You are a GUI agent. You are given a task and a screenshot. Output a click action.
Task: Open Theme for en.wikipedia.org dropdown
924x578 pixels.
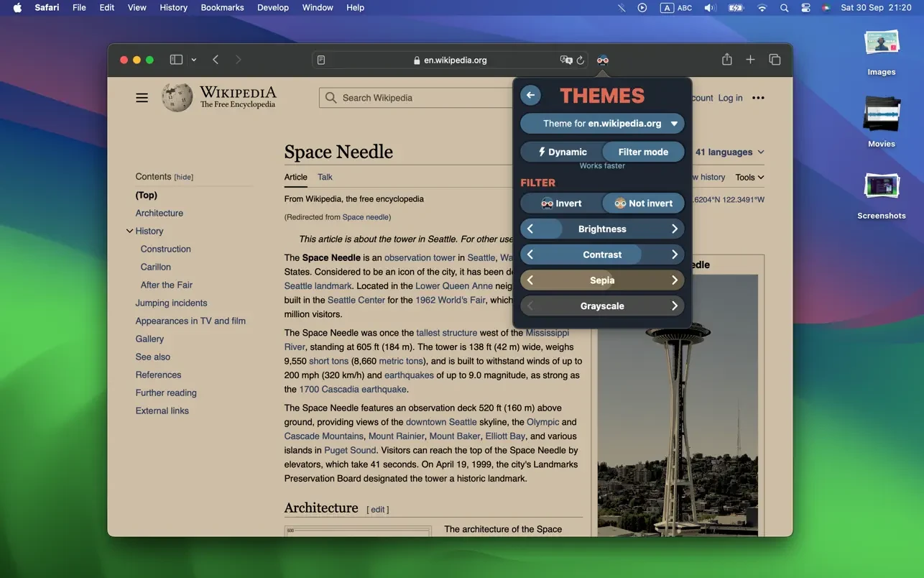coord(602,124)
